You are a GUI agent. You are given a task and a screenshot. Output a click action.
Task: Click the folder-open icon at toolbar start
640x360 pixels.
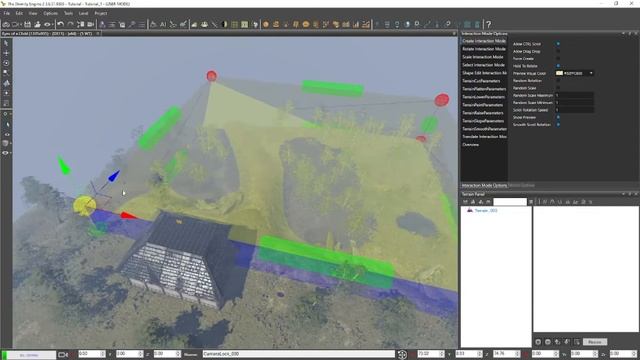coord(6,24)
